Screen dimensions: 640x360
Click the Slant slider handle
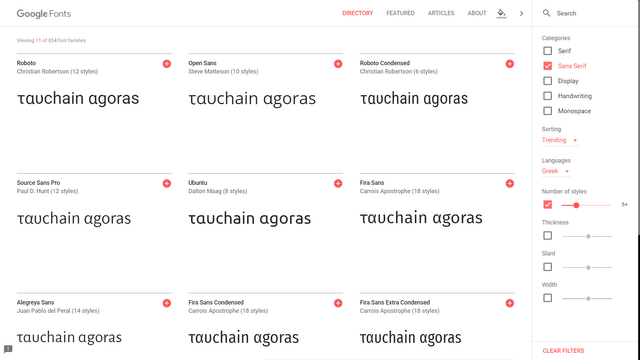point(588,267)
